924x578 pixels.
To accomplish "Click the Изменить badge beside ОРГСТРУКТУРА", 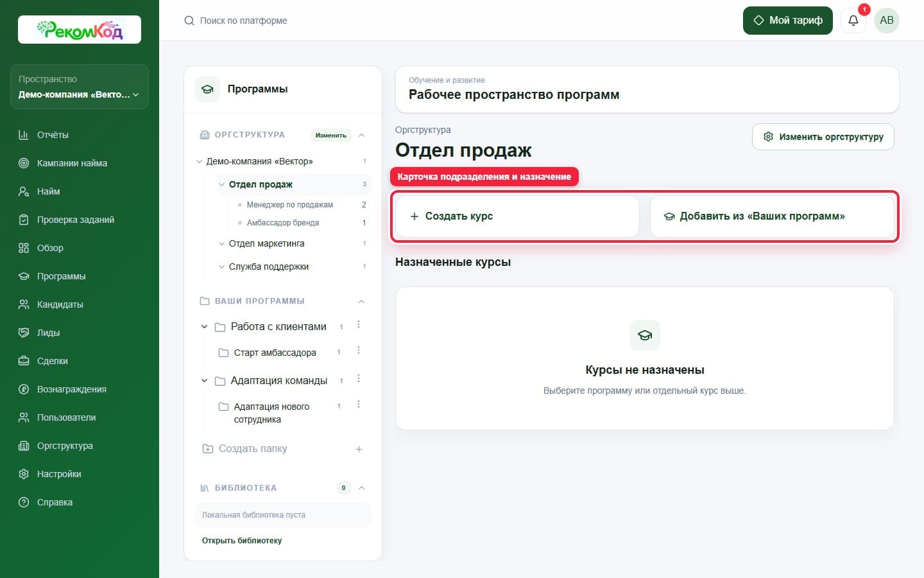I will pos(331,135).
